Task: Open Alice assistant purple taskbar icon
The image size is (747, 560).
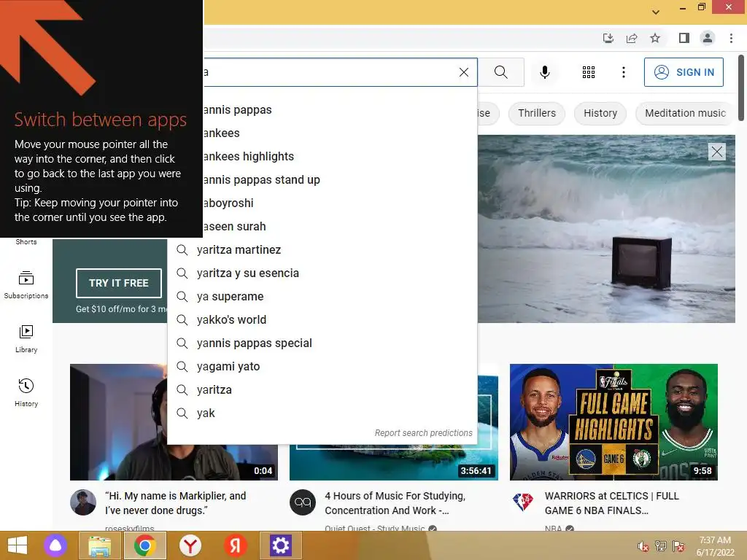Action: click(55, 545)
